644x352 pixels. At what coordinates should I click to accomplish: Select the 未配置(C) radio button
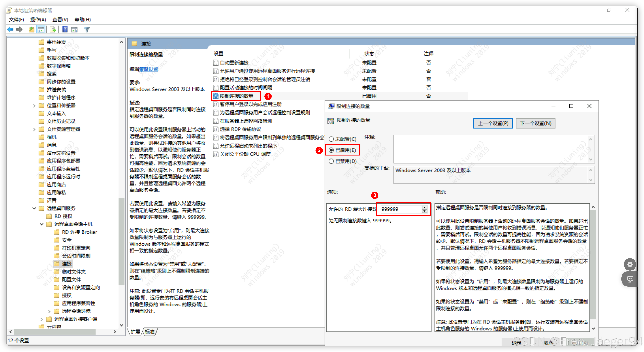tap(331, 139)
